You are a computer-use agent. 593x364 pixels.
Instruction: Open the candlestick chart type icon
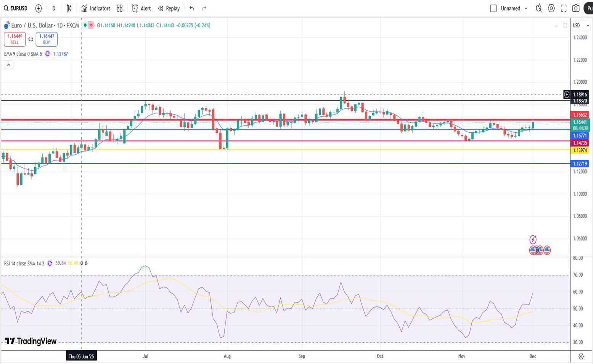[x=69, y=8]
